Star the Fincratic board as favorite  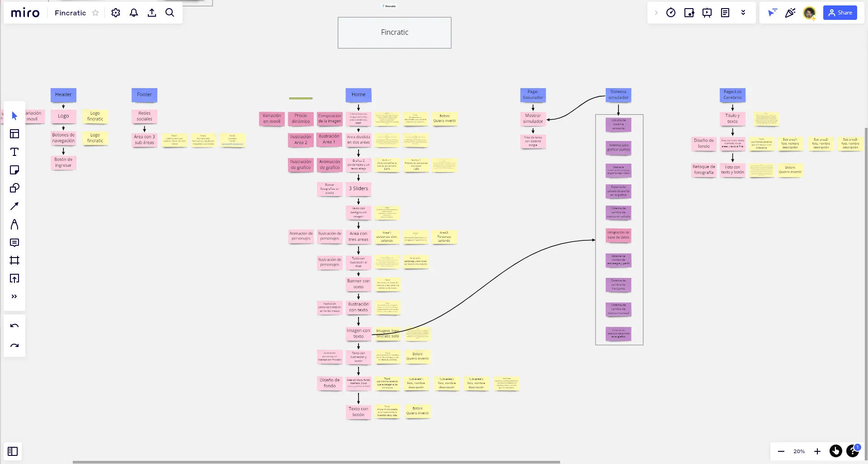coord(95,13)
